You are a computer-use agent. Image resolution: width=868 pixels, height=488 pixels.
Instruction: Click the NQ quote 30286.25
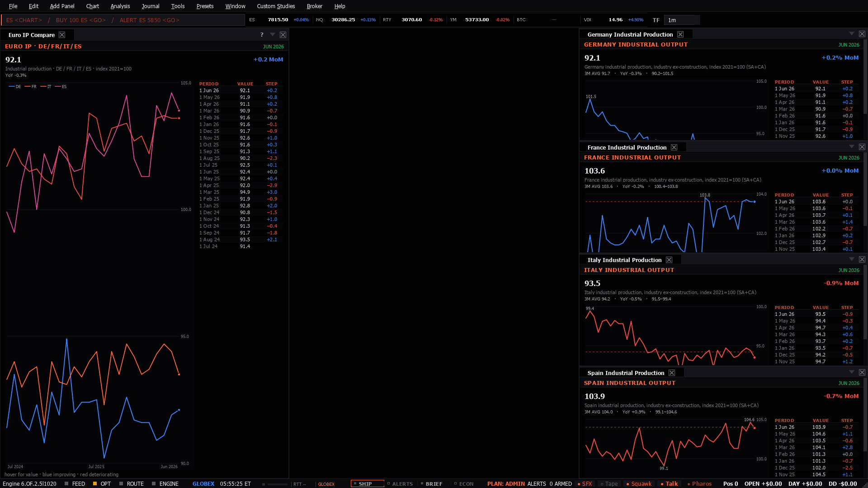pos(343,20)
